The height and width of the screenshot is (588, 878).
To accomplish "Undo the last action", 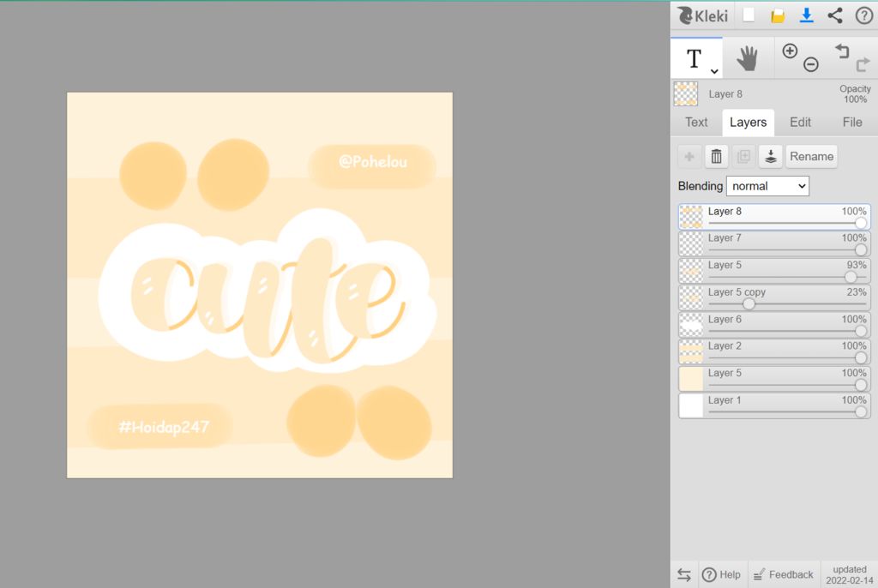I will [842, 51].
